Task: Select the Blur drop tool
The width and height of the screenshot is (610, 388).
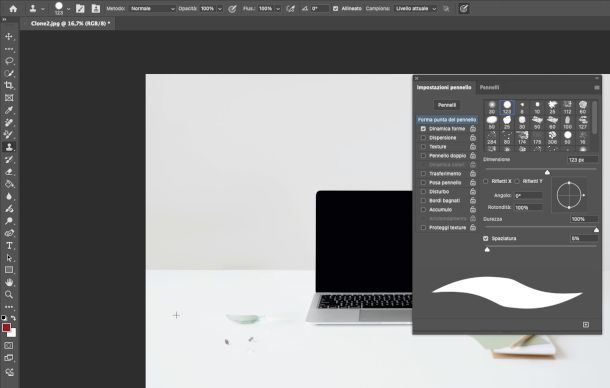Action: [x=9, y=197]
